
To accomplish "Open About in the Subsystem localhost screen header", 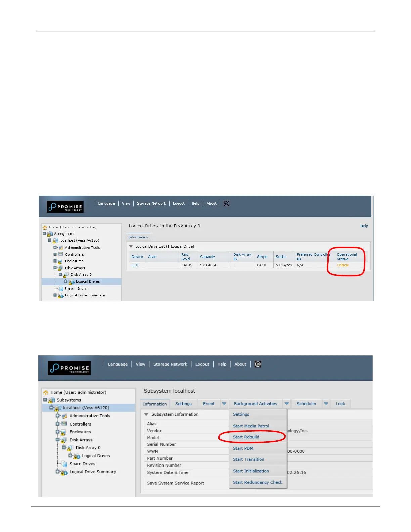I will 240,364.
